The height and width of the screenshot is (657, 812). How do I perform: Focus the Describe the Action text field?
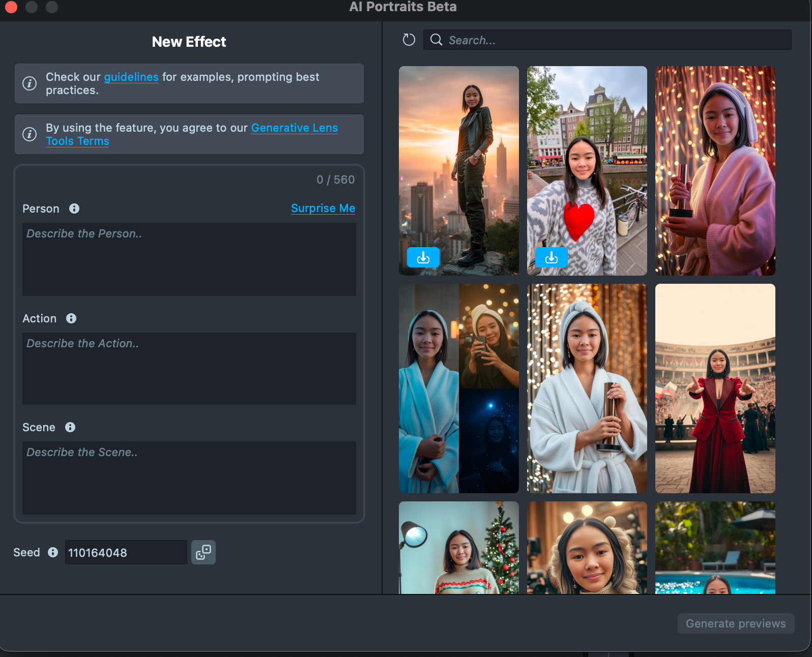[189, 369]
